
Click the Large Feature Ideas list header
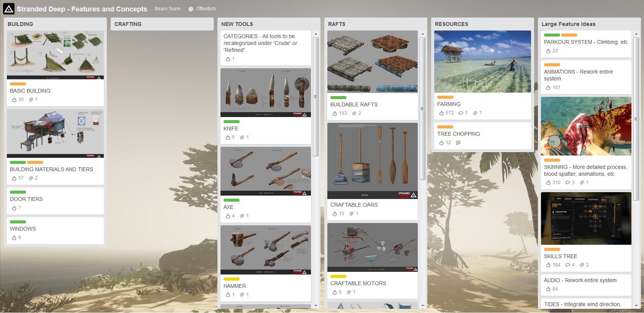click(568, 24)
